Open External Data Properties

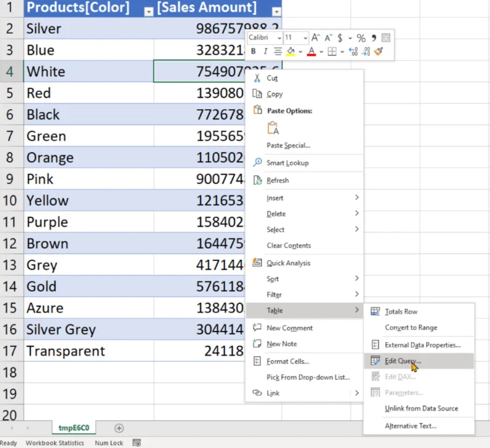(x=419, y=345)
